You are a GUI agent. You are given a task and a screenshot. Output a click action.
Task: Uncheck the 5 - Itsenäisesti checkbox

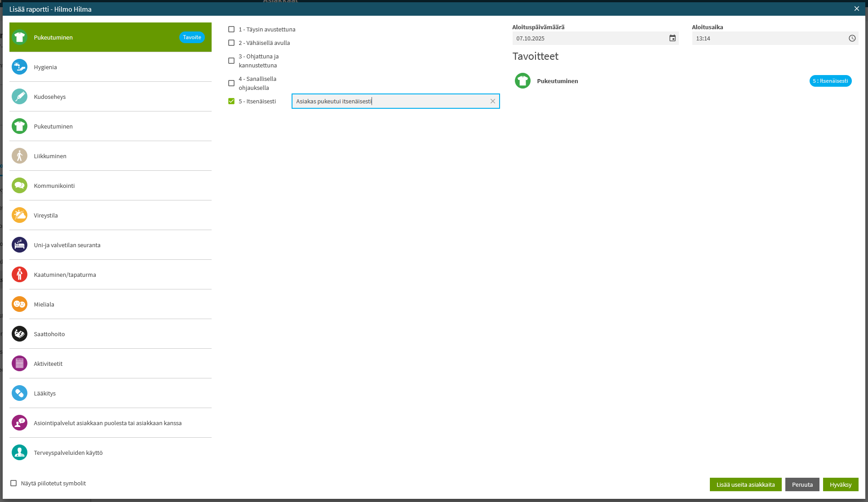pyautogui.click(x=231, y=101)
